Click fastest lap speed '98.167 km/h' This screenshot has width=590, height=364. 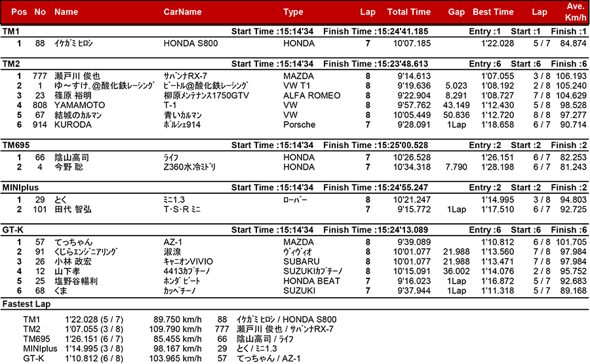pos(177,350)
